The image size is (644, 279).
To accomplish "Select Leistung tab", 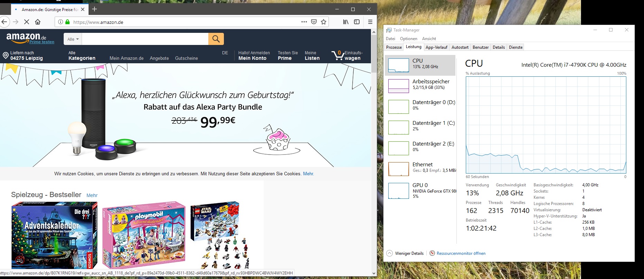I will click(x=414, y=47).
